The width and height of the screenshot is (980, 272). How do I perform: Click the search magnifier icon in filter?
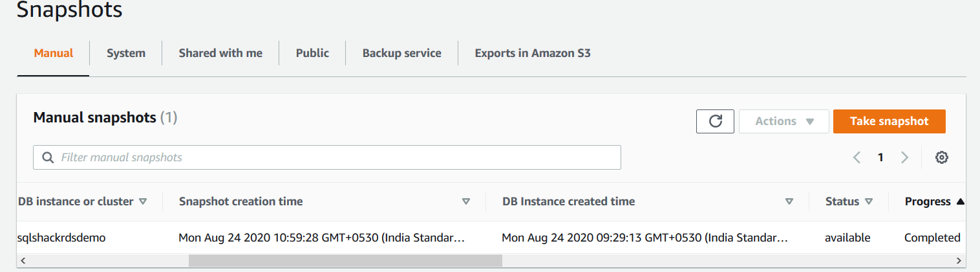coord(47,157)
